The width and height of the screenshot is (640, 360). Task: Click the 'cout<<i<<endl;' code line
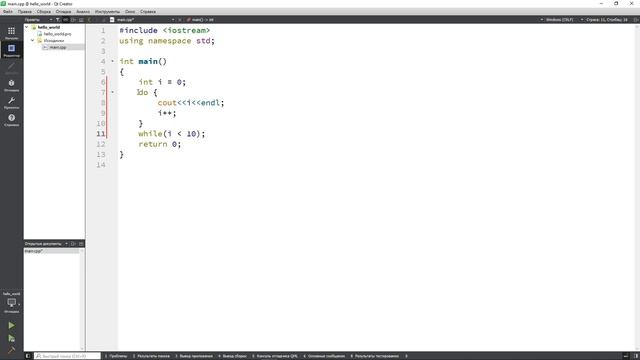pos(191,103)
